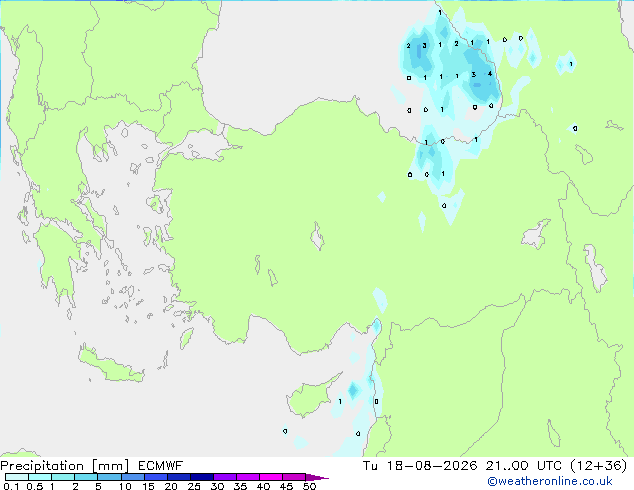Click the 'Tu 18-08-2026' date text
Screen dimensions: 634x490
coord(420,466)
